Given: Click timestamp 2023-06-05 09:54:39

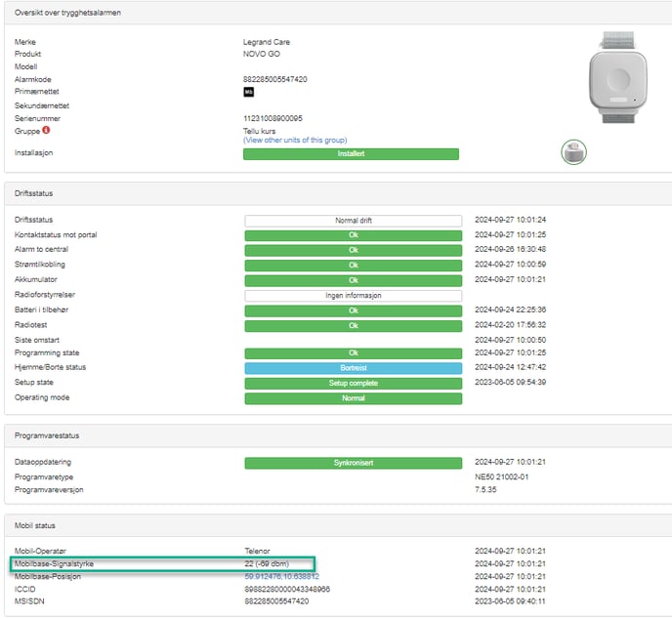Looking at the screenshot, I should click(x=510, y=382).
